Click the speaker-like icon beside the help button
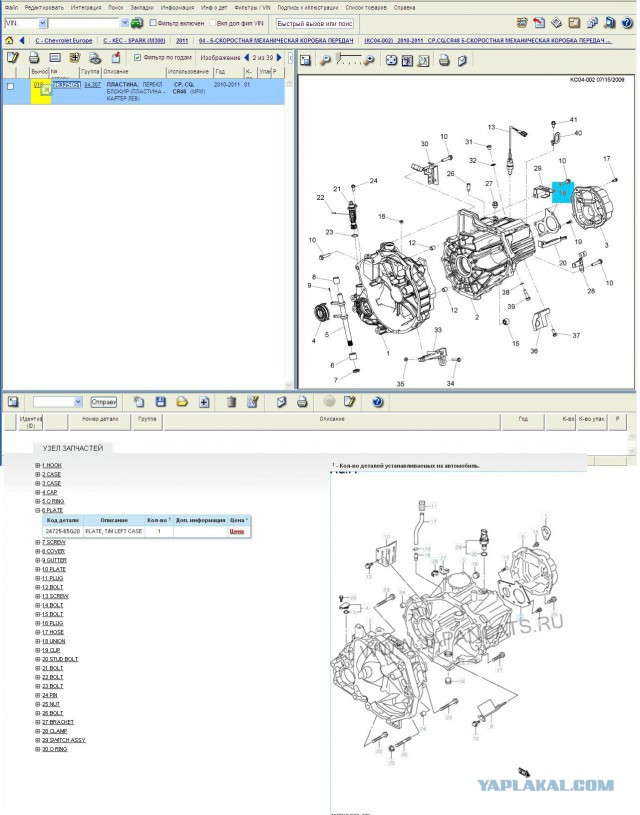The height and width of the screenshot is (815, 640). (610, 23)
